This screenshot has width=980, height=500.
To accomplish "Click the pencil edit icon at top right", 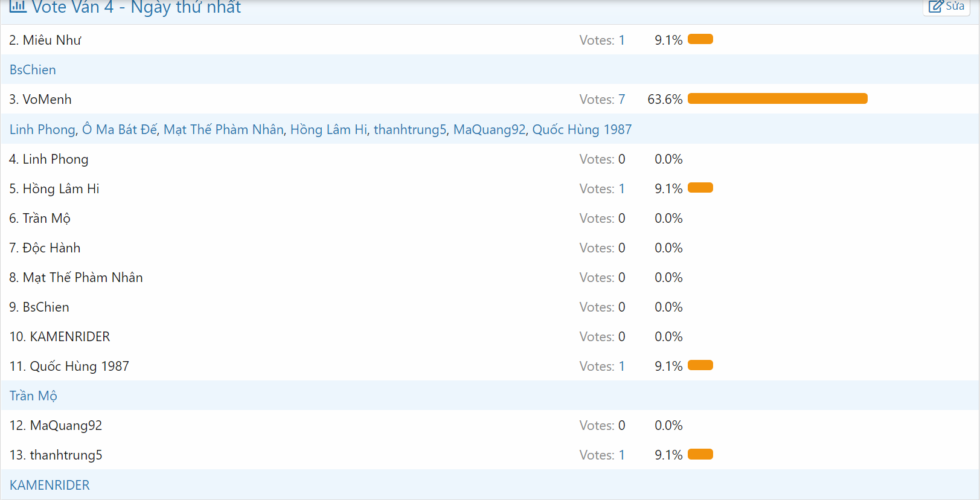I will click(935, 7).
